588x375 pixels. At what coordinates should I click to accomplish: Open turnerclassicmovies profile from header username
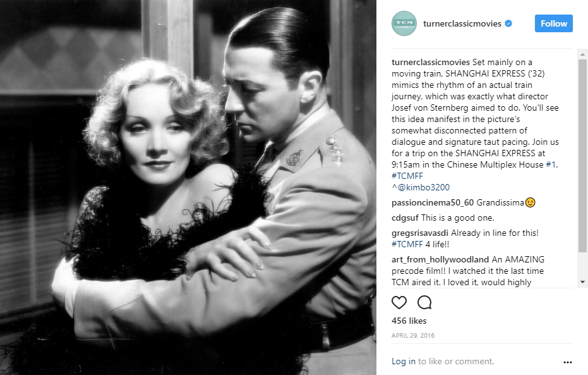462,23
